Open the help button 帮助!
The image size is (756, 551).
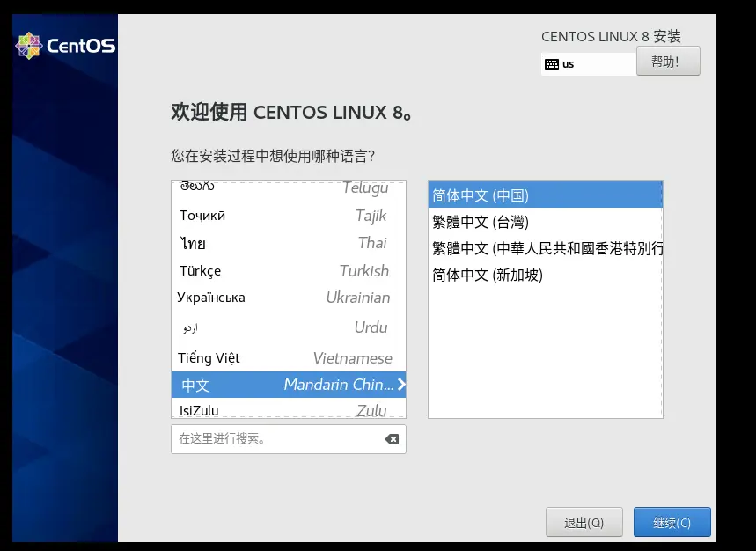coord(668,61)
